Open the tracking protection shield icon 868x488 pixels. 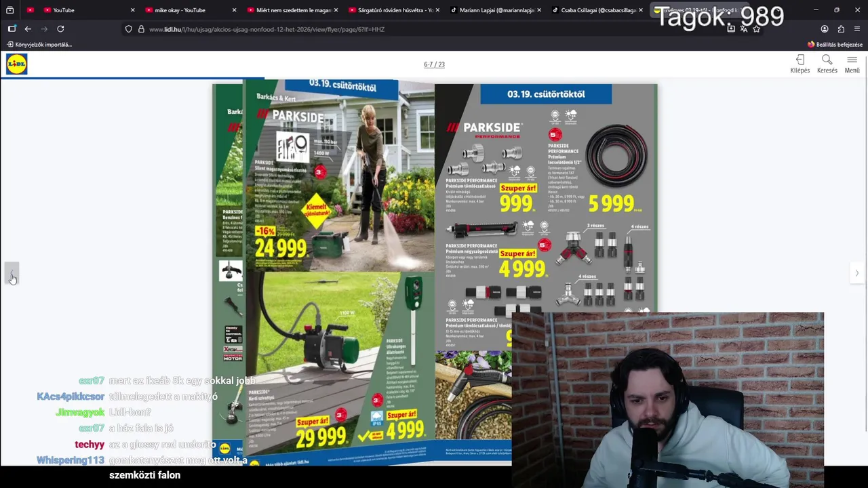[x=129, y=29]
